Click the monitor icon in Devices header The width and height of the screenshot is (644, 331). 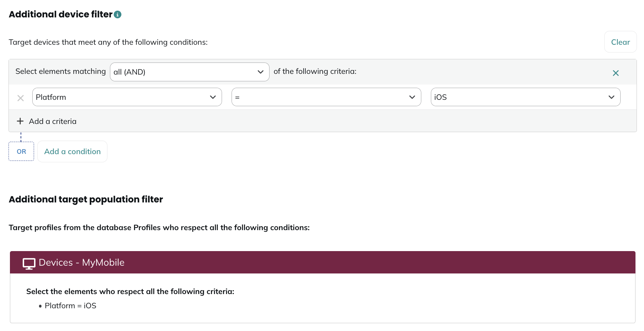pyautogui.click(x=29, y=263)
